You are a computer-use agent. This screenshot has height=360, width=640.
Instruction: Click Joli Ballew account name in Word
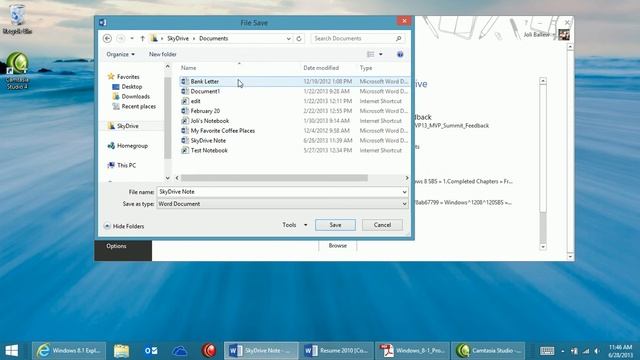(537, 35)
